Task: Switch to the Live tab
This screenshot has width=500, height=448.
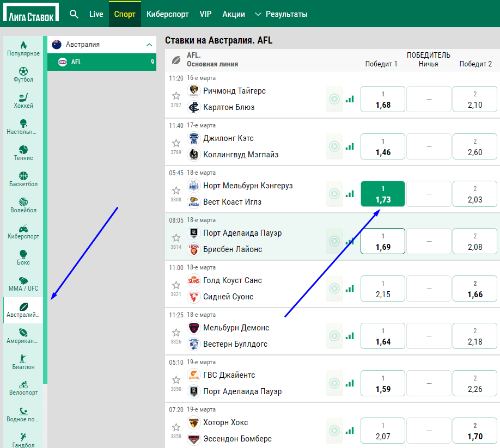Action: coord(96,14)
